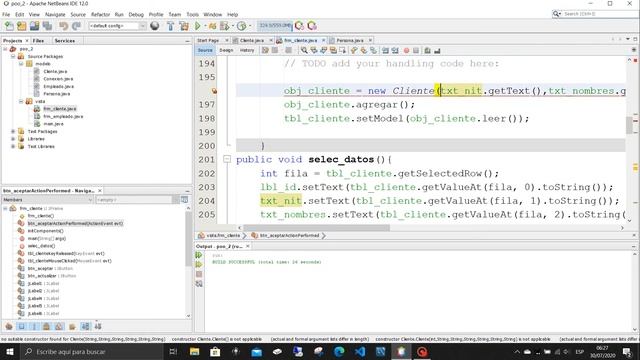Click the New Project toolbar icon

pos(22,26)
